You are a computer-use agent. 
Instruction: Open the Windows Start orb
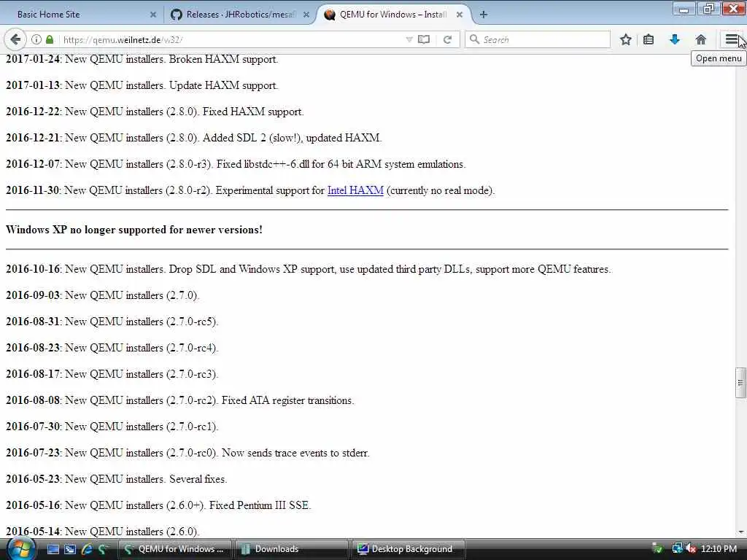20,549
